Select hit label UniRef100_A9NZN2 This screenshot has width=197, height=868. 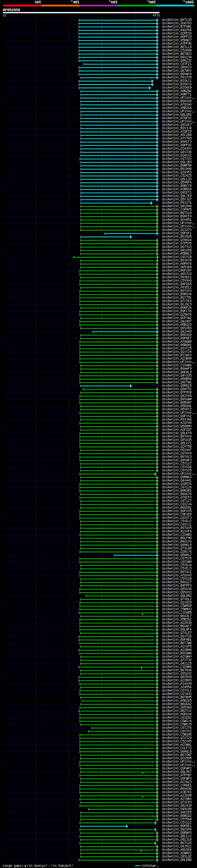[177, 91]
